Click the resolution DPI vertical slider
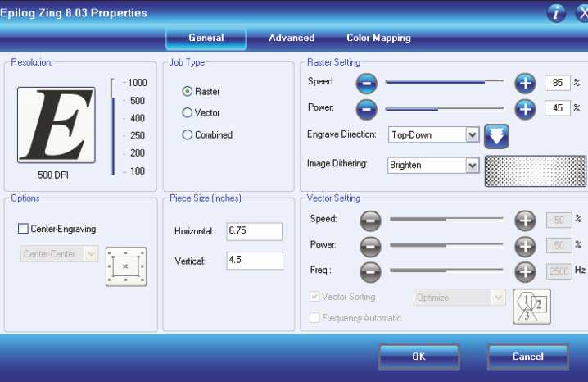588x382 pixels. [112, 127]
